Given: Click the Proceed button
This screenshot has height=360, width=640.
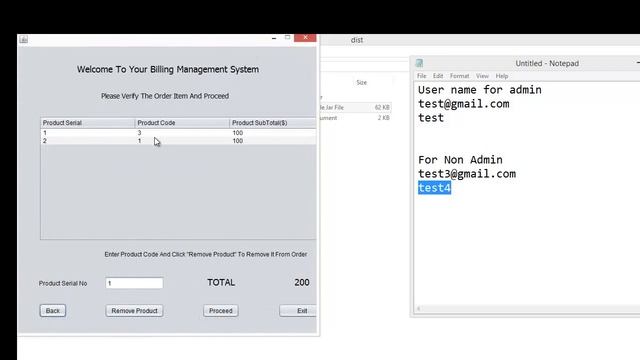Looking at the screenshot, I should (x=221, y=311).
